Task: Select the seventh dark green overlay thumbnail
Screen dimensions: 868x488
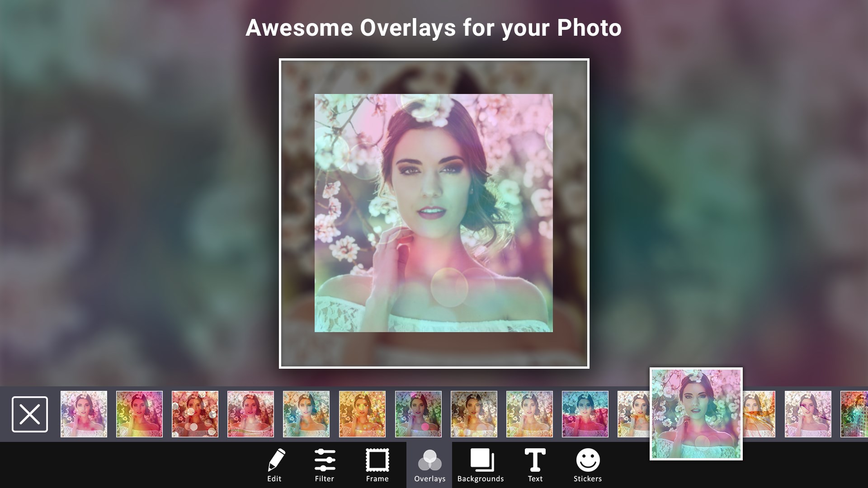Action: (418, 414)
